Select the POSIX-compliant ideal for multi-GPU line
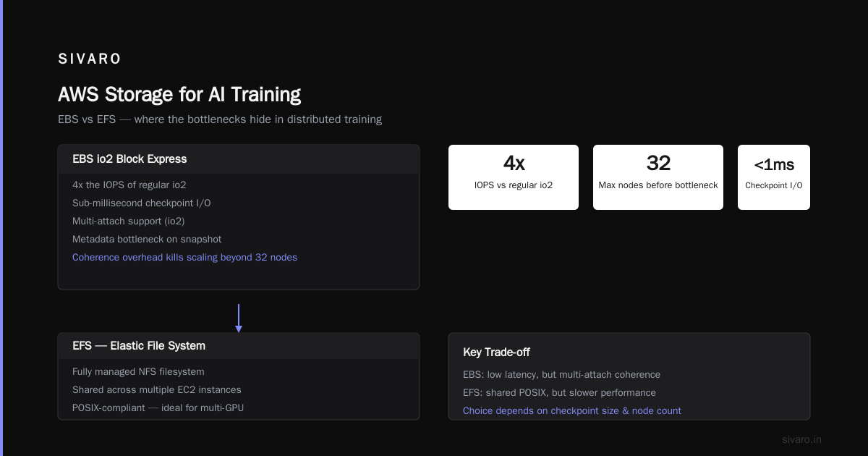The width and height of the screenshot is (868, 456). point(158,408)
